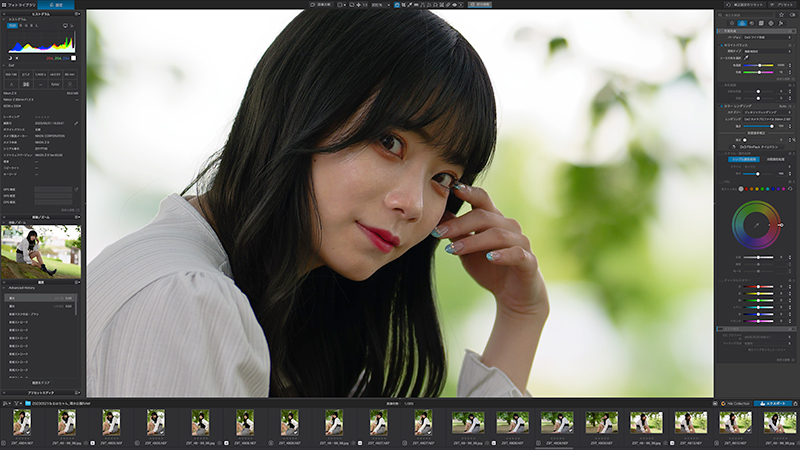
Task: Select the RGB histogram channel
Action: pos(12,26)
